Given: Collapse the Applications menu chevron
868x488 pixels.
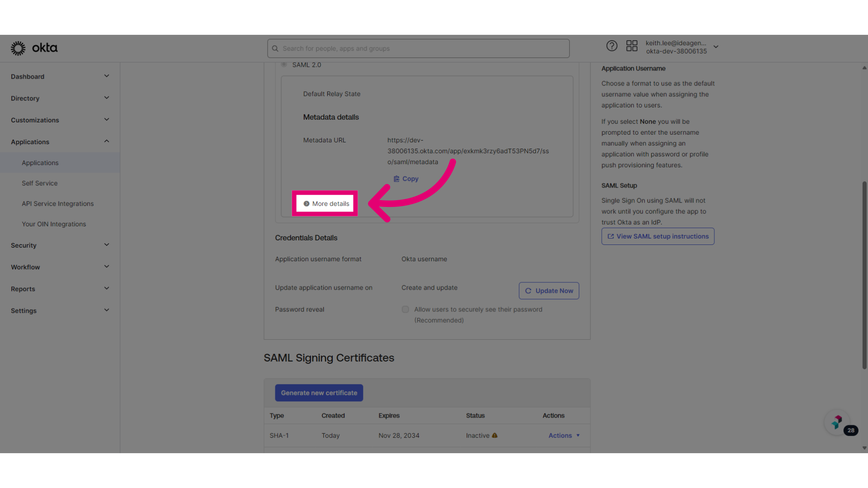Looking at the screenshot, I should [x=107, y=141].
